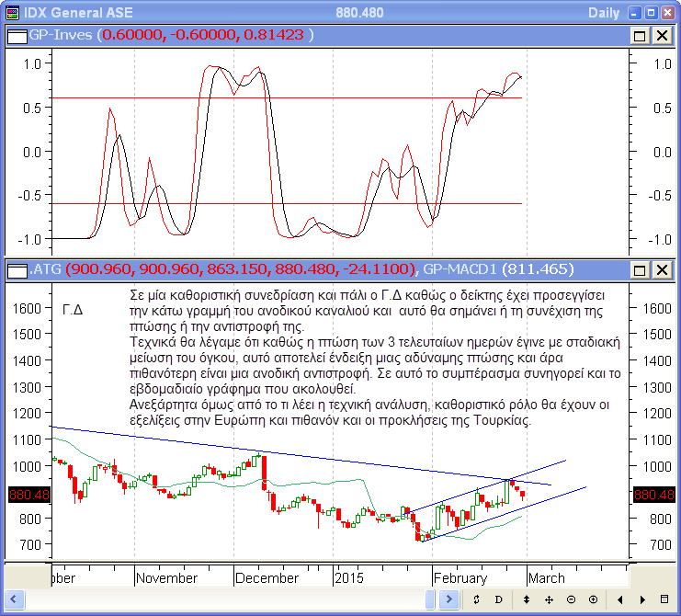681x616 pixels.
Task: Click the lower red -0.6 threshold line
Action: tap(287, 203)
